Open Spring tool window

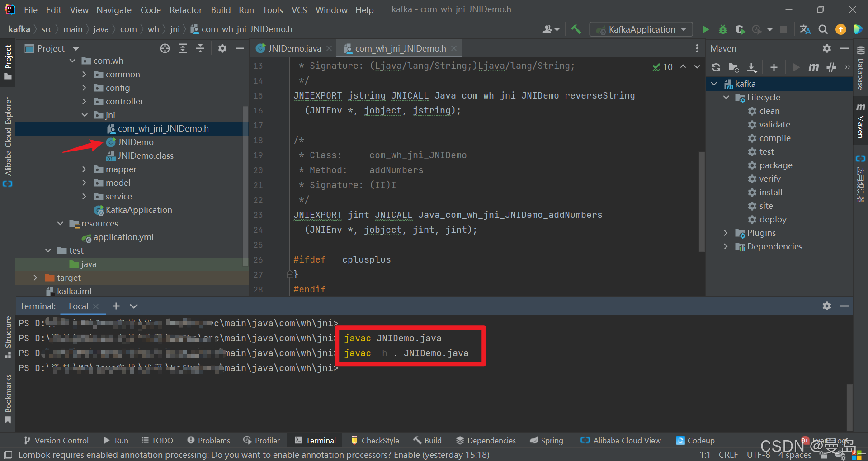pyautogui.click(x=547, y=441)
